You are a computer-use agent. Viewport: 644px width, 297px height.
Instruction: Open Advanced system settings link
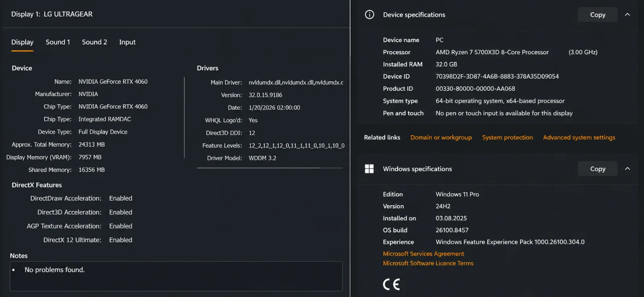point(579,137)
